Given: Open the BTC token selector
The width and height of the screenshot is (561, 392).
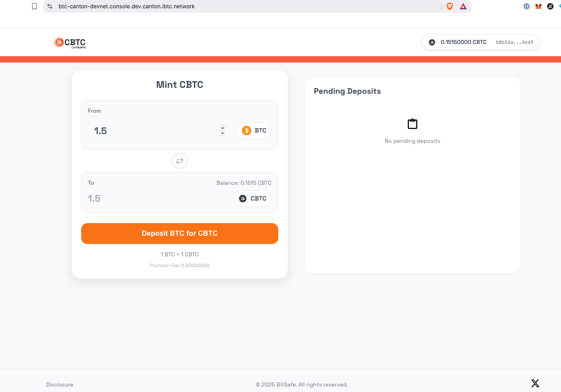Looking at the screenshot, I should point(254,131).
